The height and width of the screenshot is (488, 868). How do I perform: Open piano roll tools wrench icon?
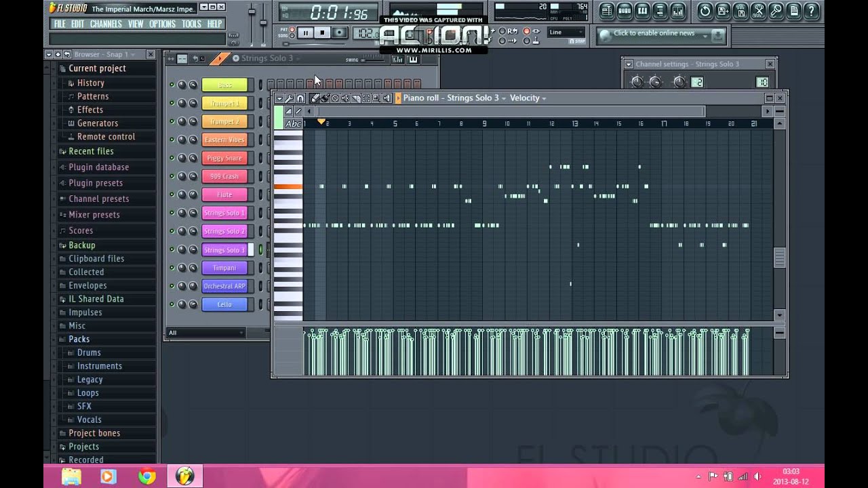coord(290,98)
